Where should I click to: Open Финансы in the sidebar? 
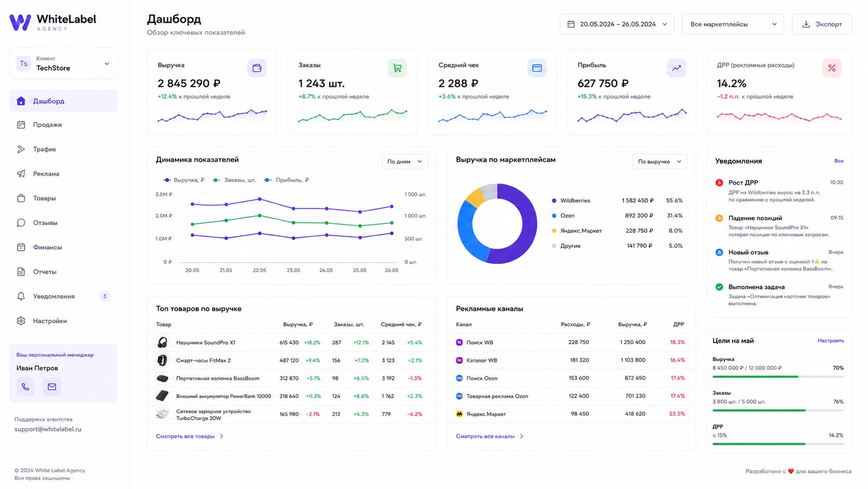pos(63,247)
